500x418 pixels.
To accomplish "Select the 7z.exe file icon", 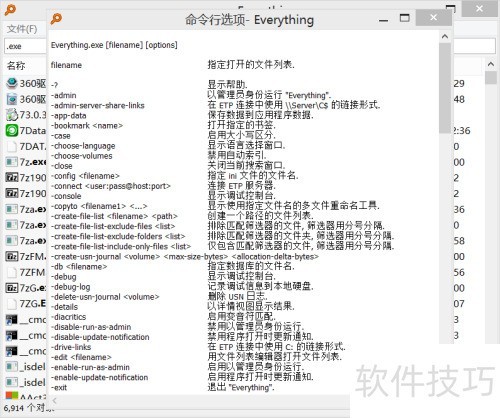I will coord(12,162).
